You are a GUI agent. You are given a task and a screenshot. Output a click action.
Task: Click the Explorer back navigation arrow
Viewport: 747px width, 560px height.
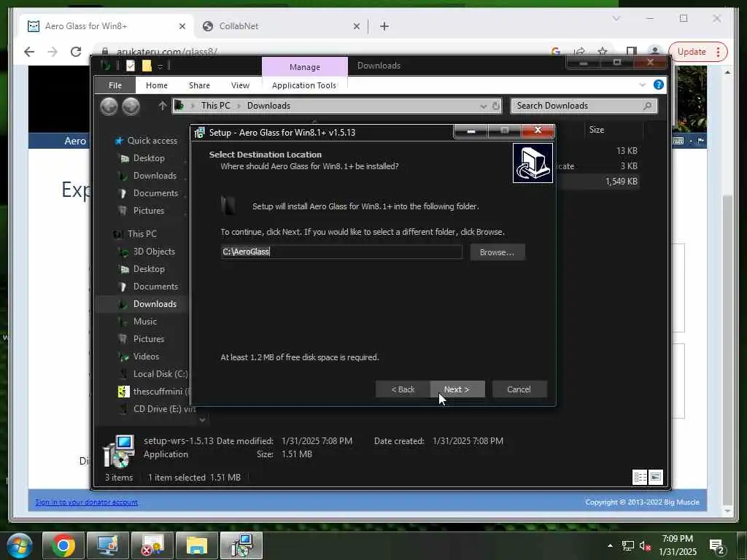[x=109, y=106]
